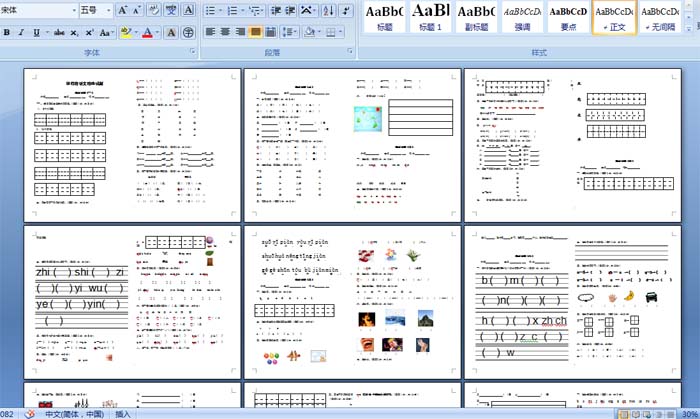
Task: Open the Phonetic Guide tool
Action: coord(171,10)
